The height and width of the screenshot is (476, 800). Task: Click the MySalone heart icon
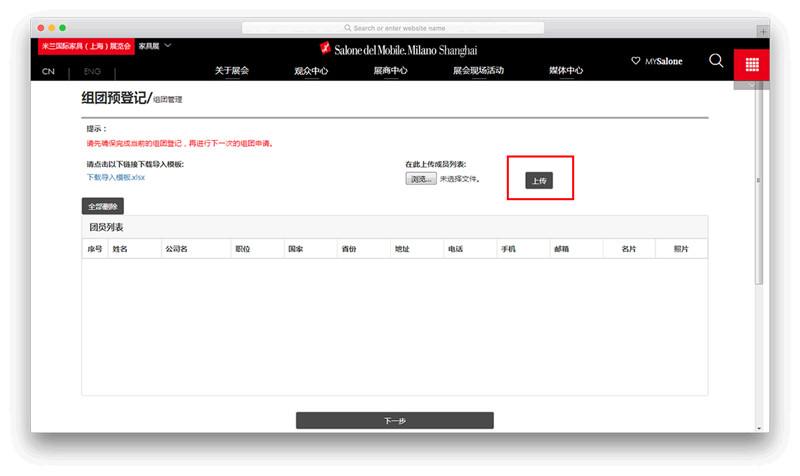[x=636, y=61]
